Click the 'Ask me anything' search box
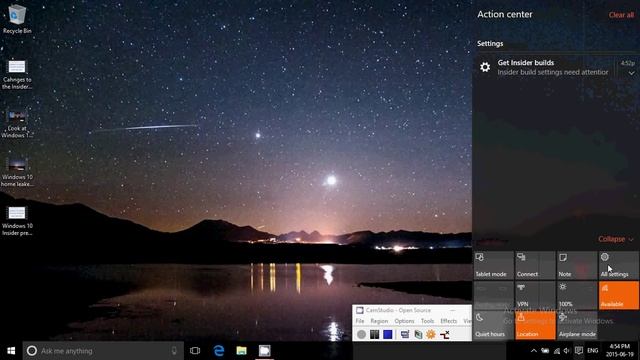 point(103,351)
